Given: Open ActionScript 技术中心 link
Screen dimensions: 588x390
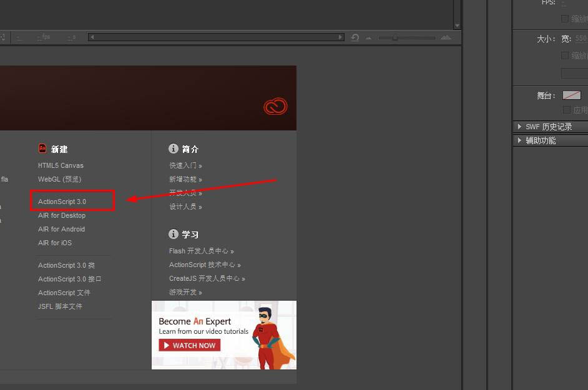Looking at the screenshot, I should click(205, 265).
